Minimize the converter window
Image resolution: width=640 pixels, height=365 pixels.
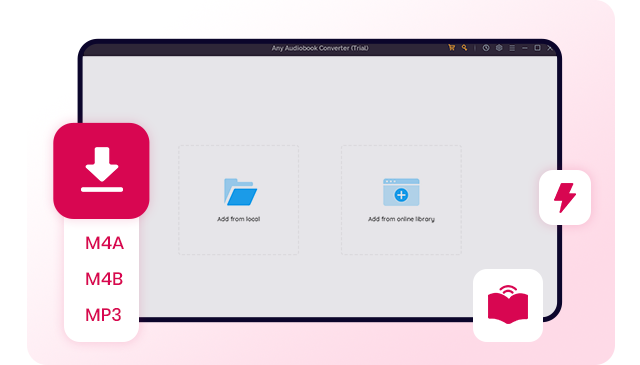coord(525,48)
